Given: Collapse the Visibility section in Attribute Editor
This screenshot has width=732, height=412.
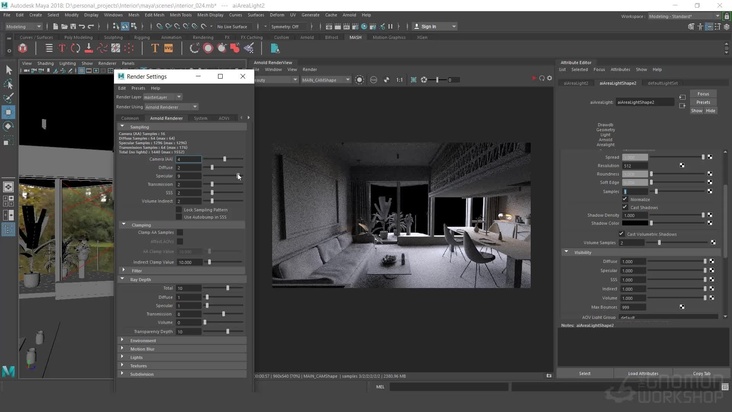Looking at the screenshot, I should point(566,252).
